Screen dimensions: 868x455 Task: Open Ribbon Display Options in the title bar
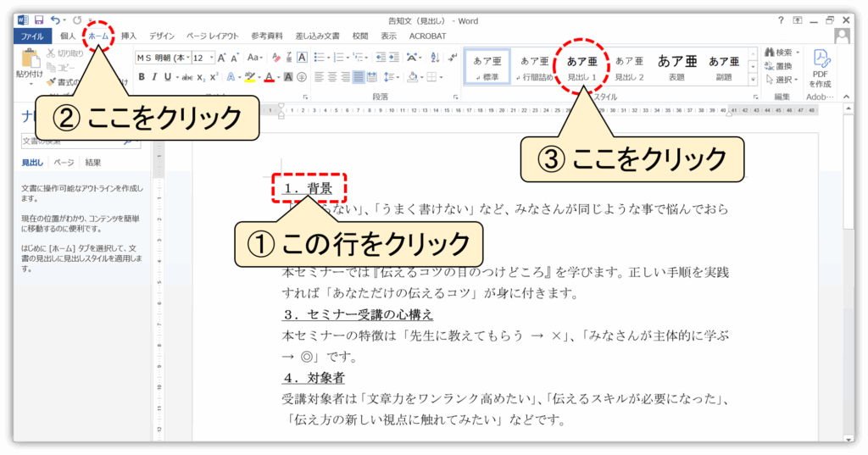[797, 20]
